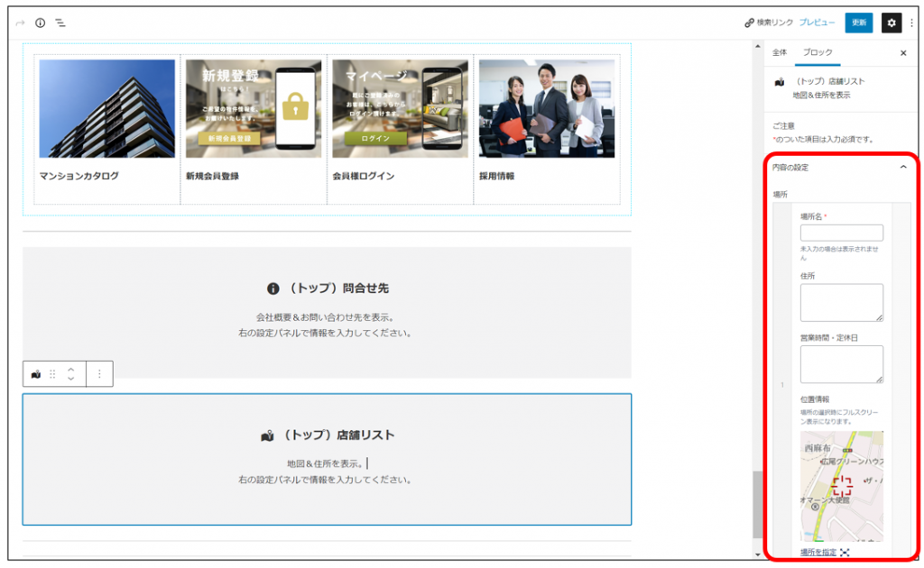
Task: Grab the block drag handle dots
Action: (52, 373)
